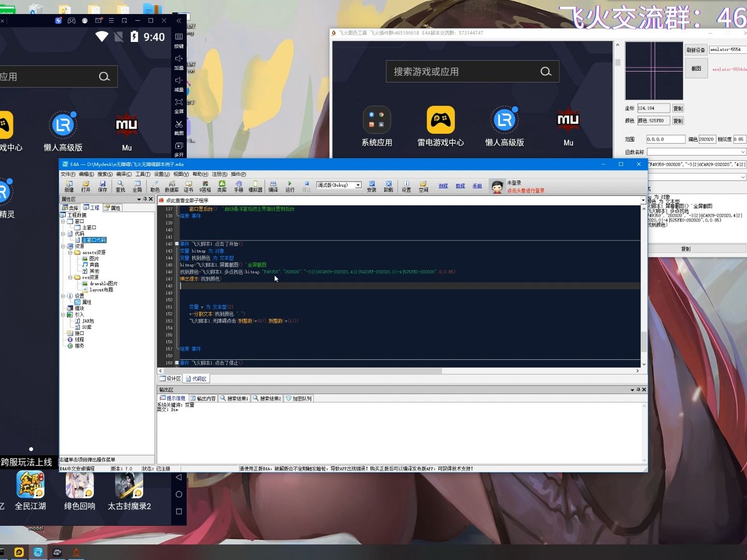Click the 例程 link in toolbar

(443, 186)
